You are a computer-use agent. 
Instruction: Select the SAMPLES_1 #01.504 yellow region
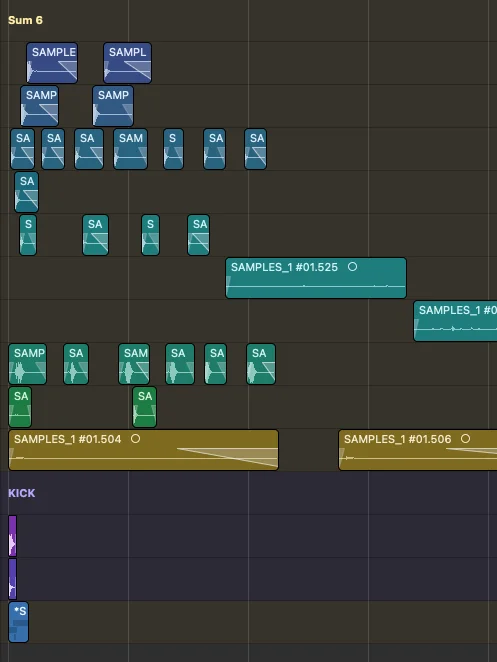click(x=144, y=450)
